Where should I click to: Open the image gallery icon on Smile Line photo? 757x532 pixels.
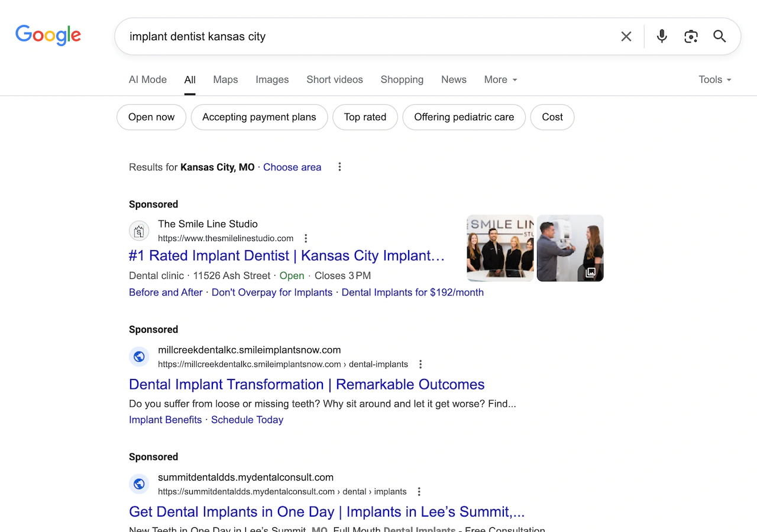pos(590,273)
